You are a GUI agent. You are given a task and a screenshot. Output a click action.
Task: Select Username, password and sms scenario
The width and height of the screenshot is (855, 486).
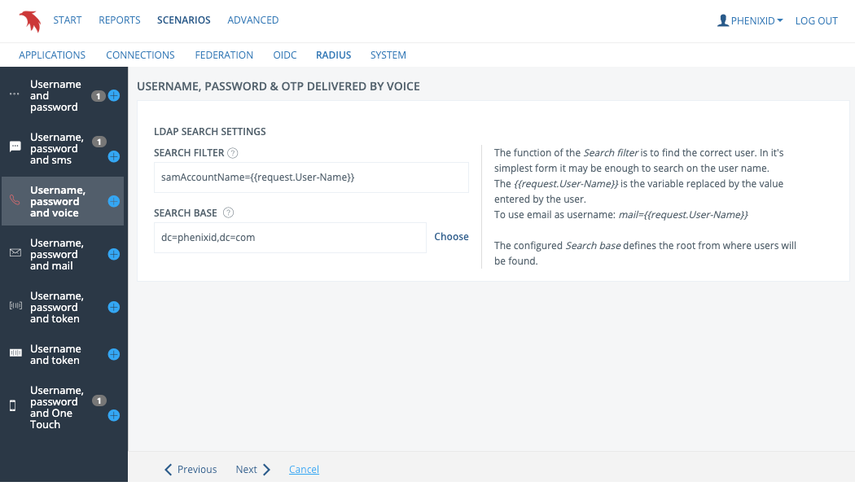[x=57, y=149]
